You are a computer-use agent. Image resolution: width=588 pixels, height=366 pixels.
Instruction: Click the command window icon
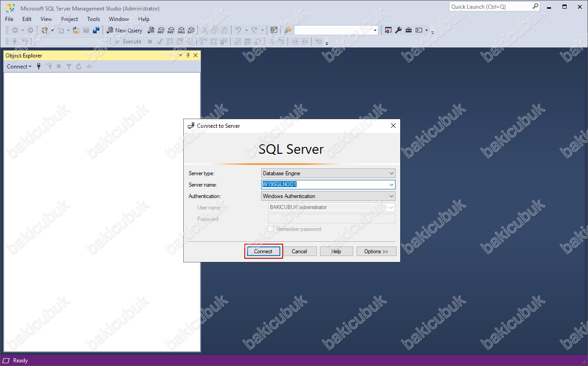click(419, 30)
